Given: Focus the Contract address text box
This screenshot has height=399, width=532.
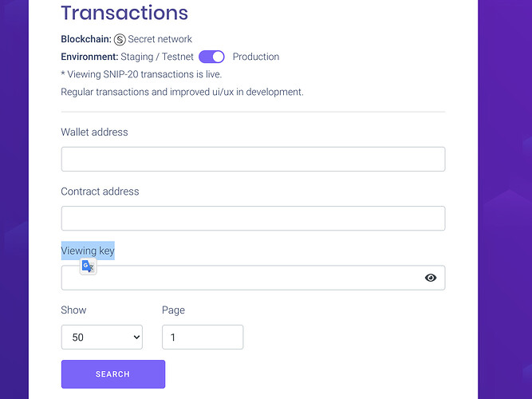Looking at the screenshot, I should (x=253, y=219).
